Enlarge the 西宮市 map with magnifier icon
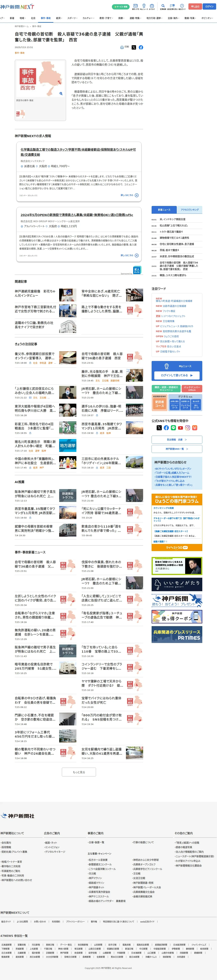The image size is (217, 980). [61, 93]
